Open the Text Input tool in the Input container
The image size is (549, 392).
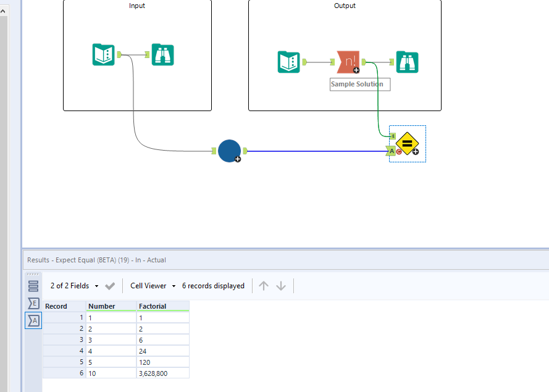click(x=103, y=54)
